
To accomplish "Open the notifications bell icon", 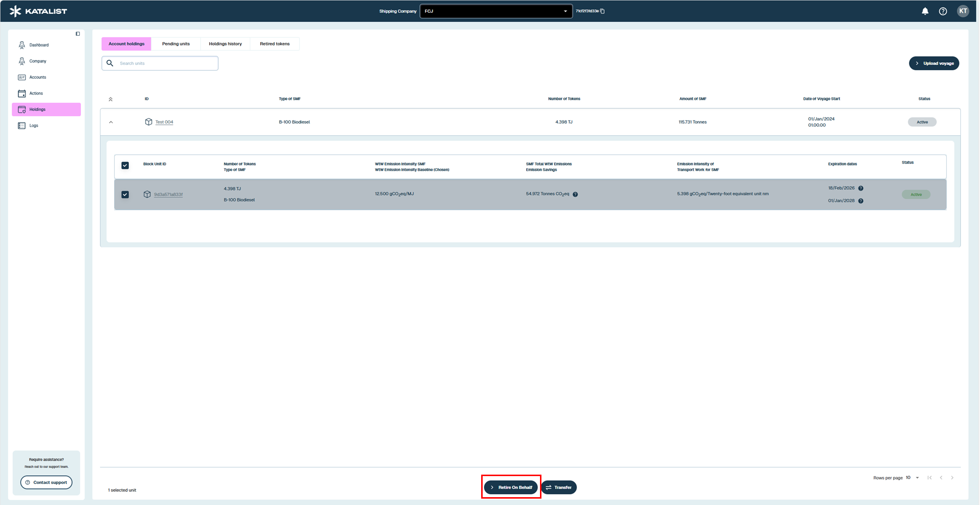I will tap(925, 11).
